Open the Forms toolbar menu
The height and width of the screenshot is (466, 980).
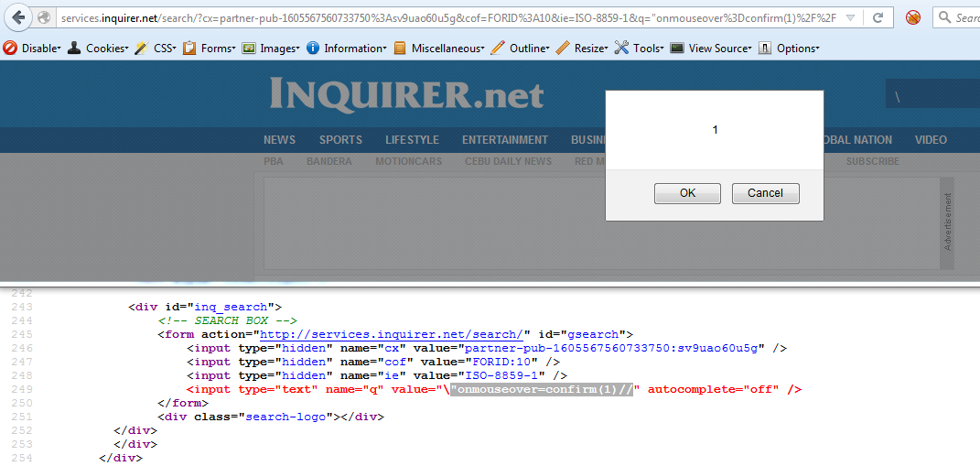click(x=218, y=49)
